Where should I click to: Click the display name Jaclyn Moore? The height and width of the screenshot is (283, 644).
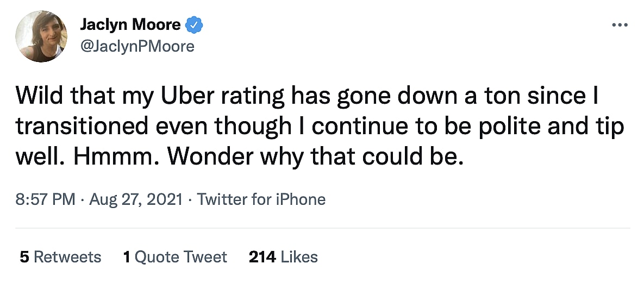130,25
